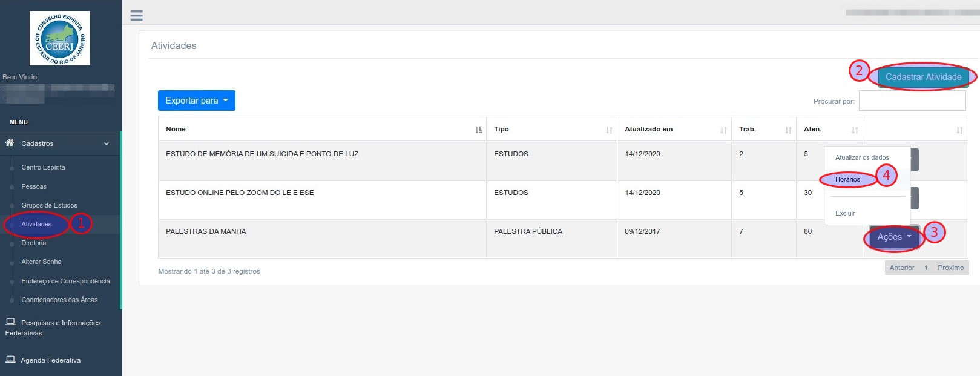The width and height of the screenshot is (980, 376).
Task: Go to Anterior page
Action: [x=902, y=268]
